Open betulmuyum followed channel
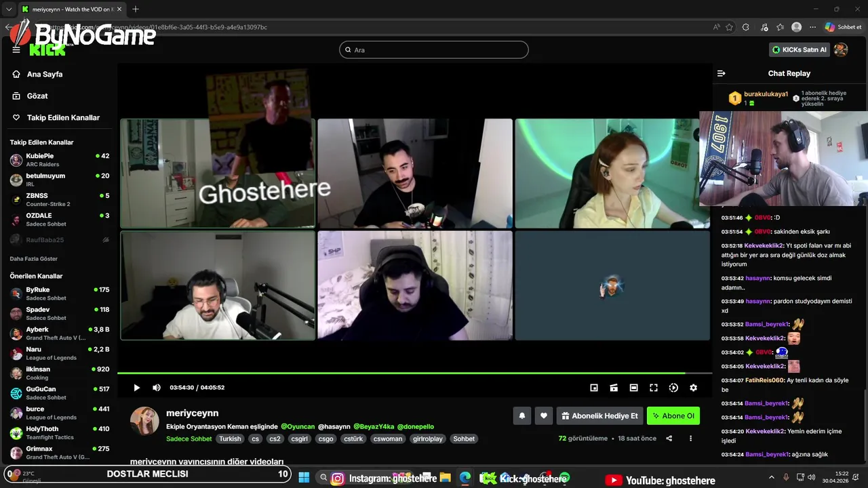 click(60, 180)
